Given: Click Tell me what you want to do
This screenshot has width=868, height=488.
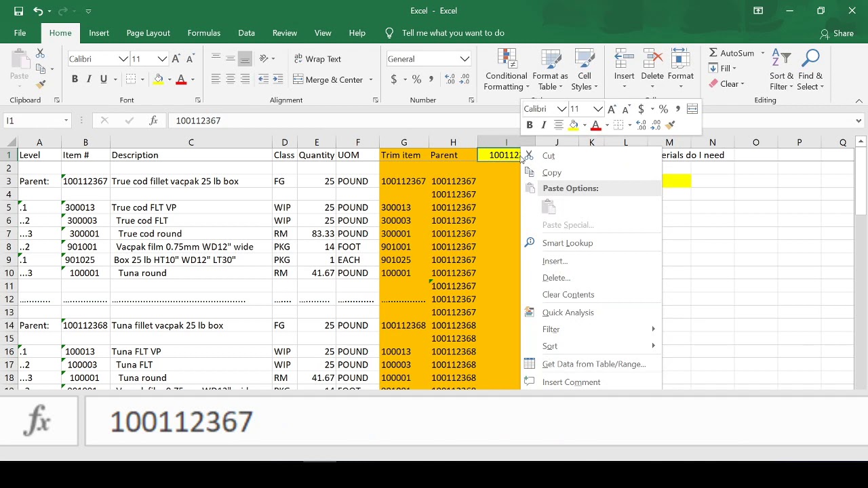Looking at the screenshot, I should pos(453,33).
